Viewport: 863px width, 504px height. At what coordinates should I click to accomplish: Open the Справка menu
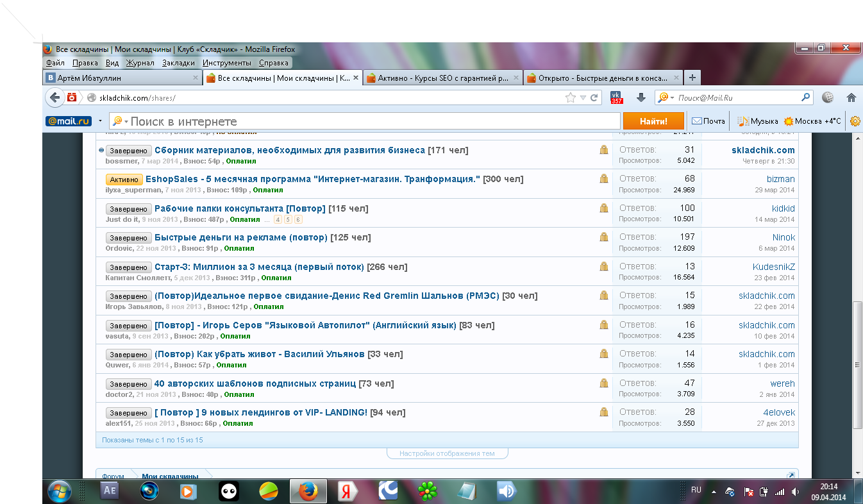click(274, 63)
